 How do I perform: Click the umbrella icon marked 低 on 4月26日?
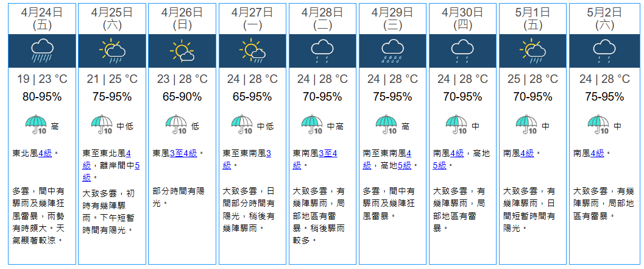tap(176, 125)
